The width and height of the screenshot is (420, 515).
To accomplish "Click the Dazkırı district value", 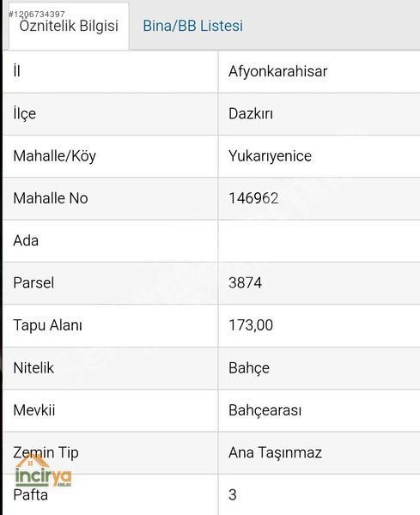I will (x=251, y=114).
